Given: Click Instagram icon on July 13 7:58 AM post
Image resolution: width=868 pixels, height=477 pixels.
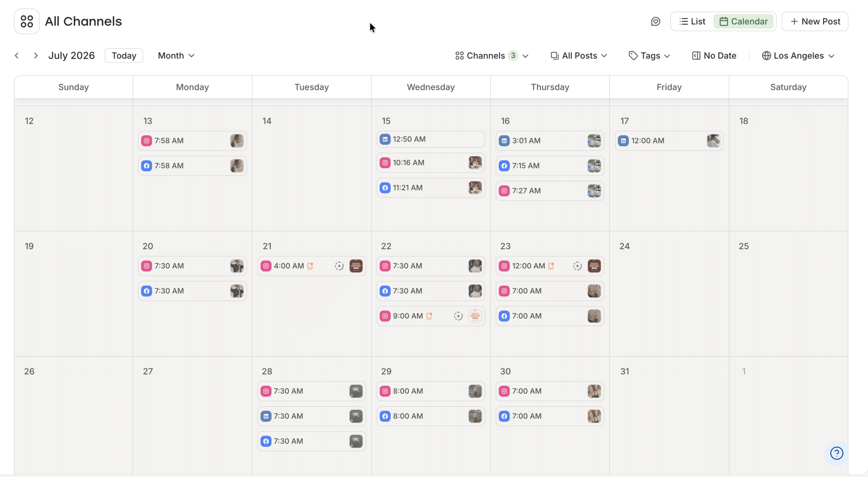Looking at the screenshot, I should (146, 141).
